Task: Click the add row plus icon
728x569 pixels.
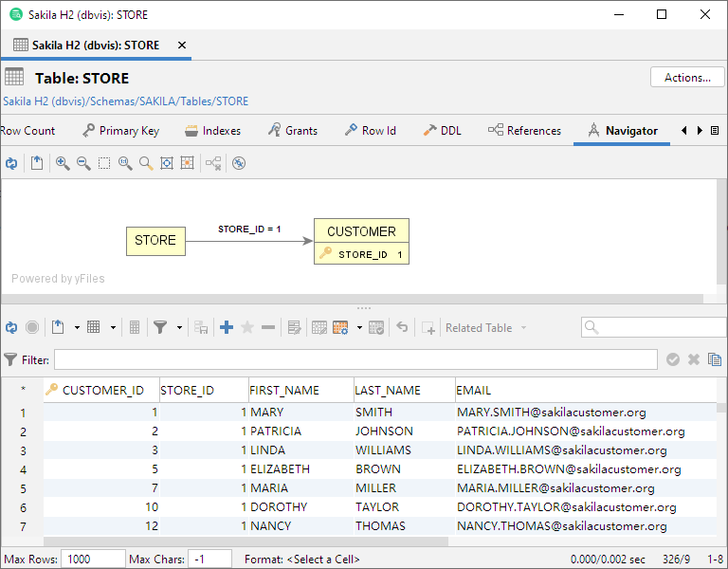Action: point(227,327)
